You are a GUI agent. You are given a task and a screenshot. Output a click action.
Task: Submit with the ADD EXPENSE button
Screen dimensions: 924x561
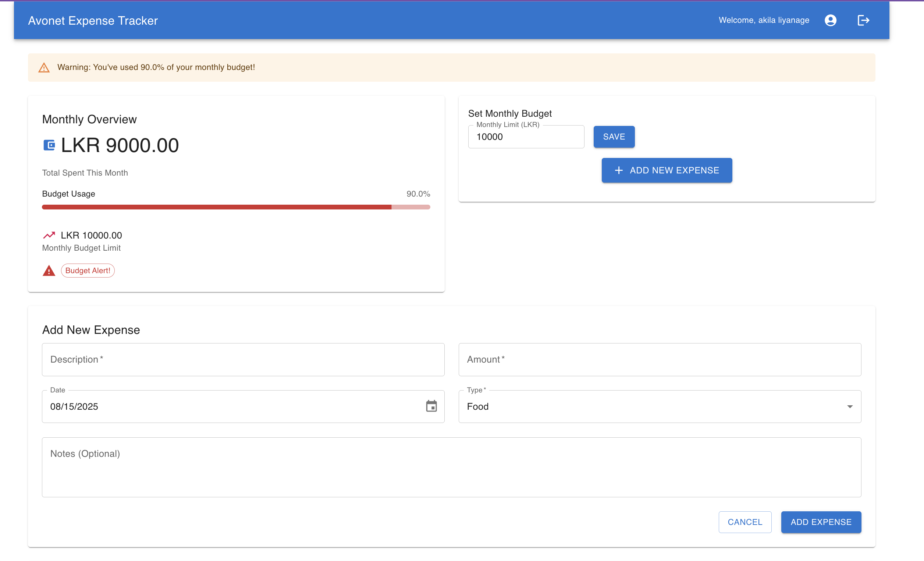pyautogui.click(x=821, y=522)
